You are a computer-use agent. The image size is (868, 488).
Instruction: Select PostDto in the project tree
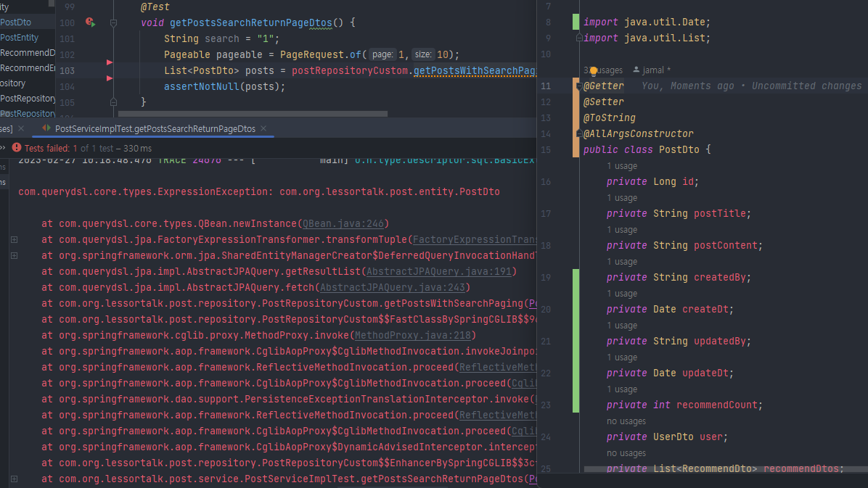pyautogui.click(x=15, y=22)
